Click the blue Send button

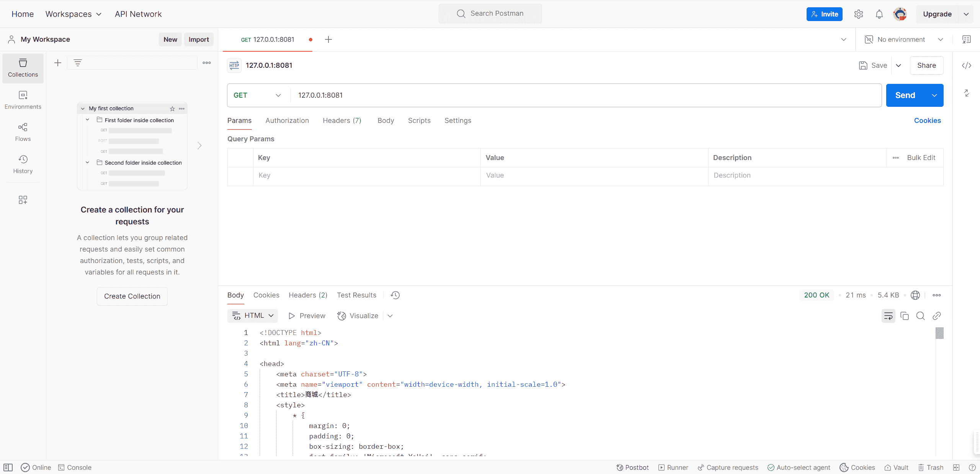click(x=905, y=95)
